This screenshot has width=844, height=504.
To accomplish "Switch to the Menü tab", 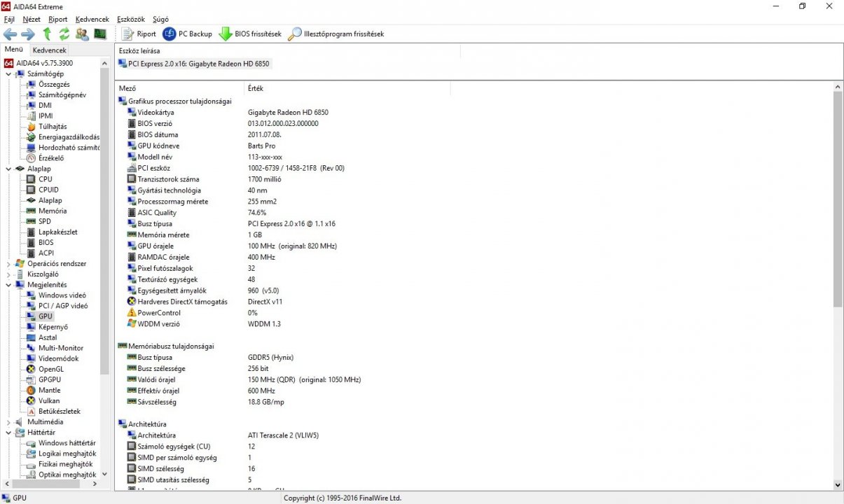I will click(x=14, y=50).
